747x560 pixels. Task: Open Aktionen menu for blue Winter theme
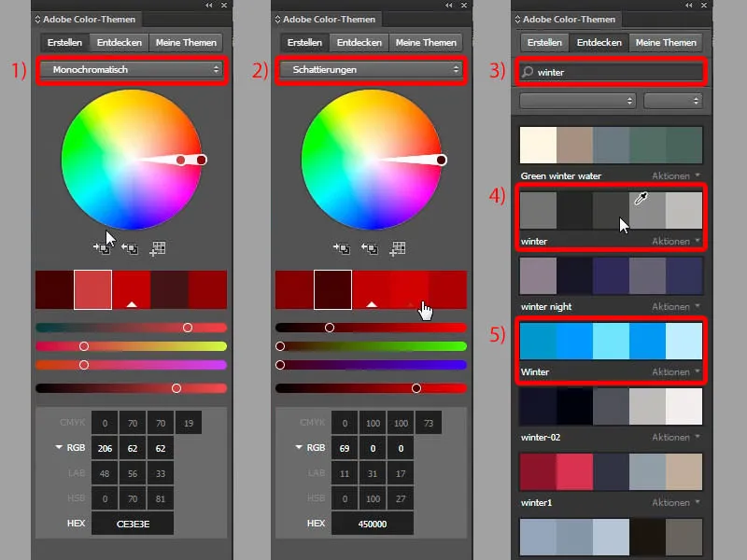pos(676,371)
